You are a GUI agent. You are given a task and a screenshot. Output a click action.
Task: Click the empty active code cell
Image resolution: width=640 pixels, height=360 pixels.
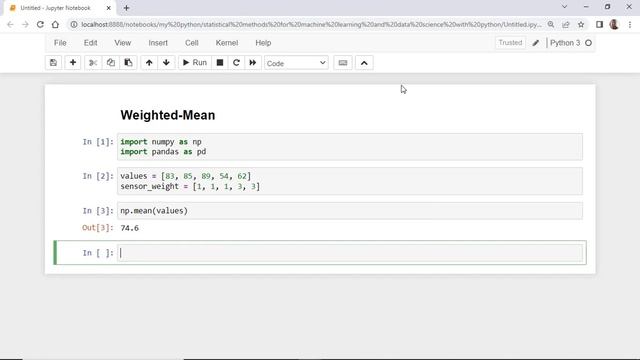pyautogui.click(x=350, y=253)
